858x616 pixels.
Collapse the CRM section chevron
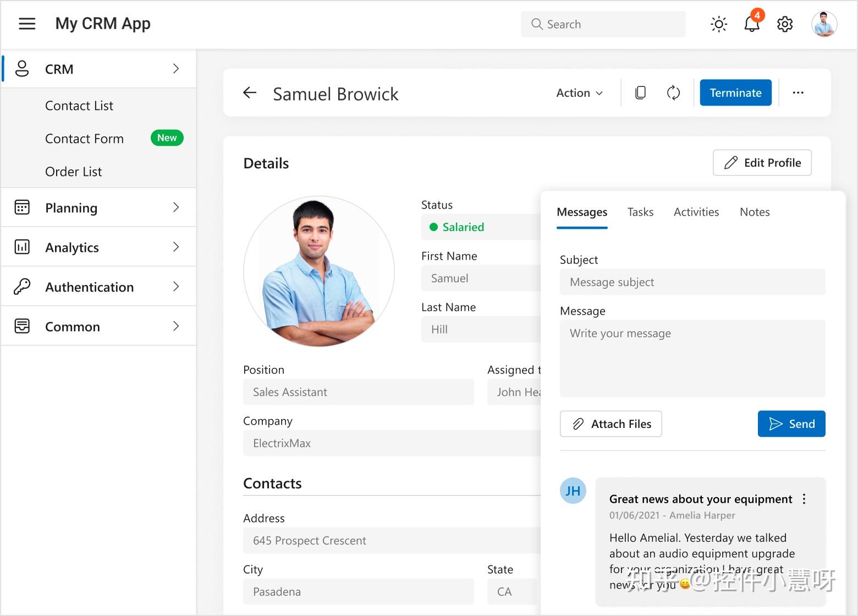(x=176, y=69)
